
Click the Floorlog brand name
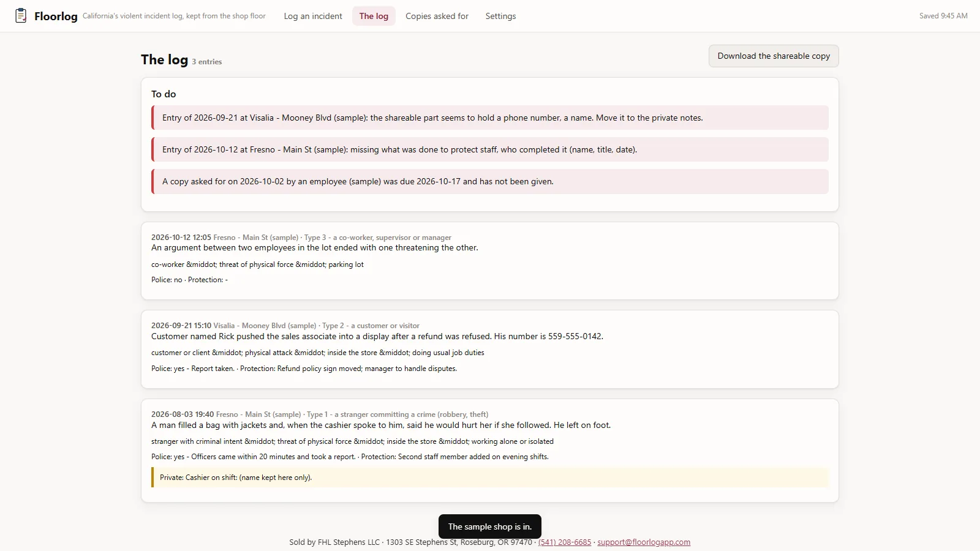[56, 16]
